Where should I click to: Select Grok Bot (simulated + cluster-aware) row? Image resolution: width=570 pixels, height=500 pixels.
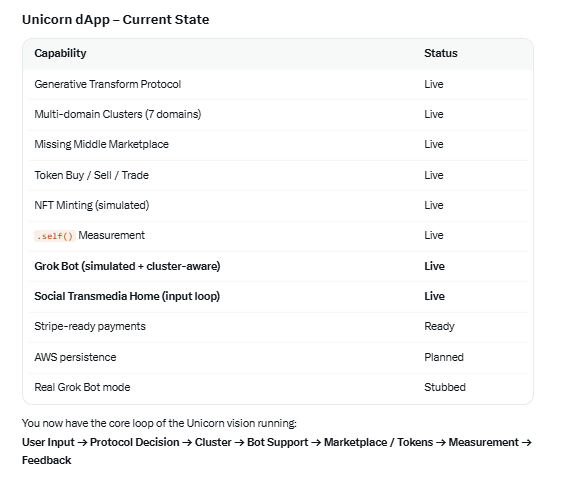coord(278,266)
